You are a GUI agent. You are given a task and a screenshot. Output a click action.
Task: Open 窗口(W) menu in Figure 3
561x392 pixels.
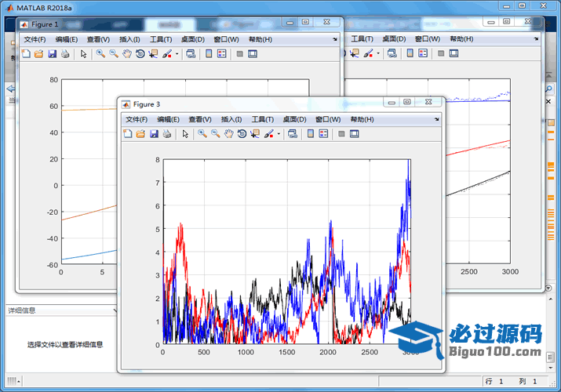click(328, 119)
